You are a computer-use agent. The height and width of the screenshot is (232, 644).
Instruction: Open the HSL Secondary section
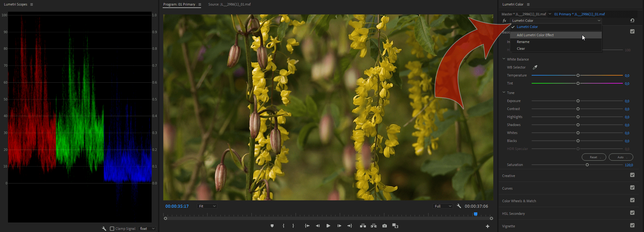click(x=514, y=214)
